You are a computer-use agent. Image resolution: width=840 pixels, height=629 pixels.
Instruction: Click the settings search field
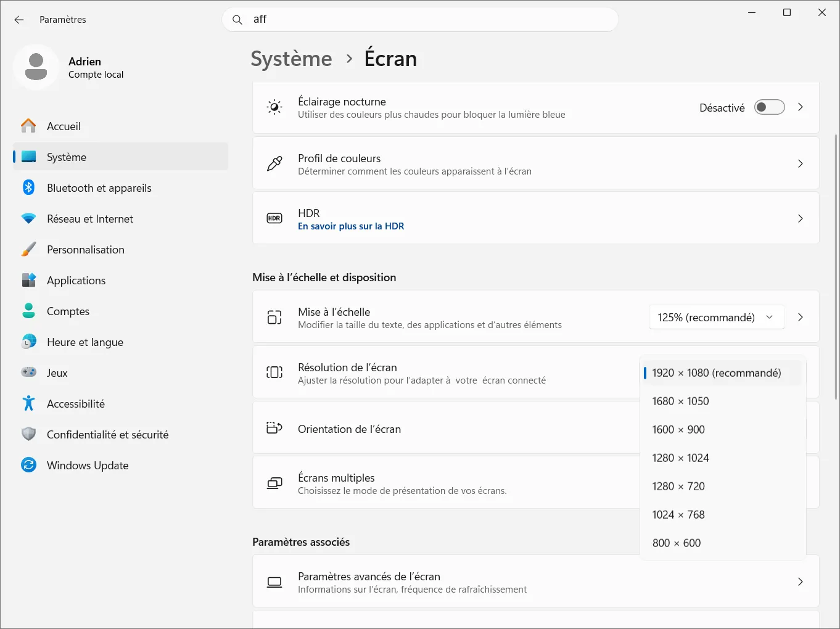pos(420,20)
